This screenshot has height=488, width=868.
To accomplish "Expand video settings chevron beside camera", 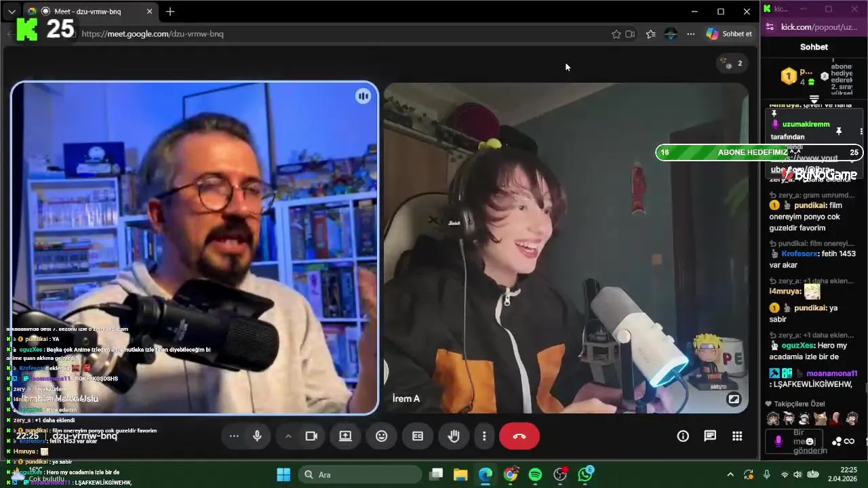I will [288, 436].
